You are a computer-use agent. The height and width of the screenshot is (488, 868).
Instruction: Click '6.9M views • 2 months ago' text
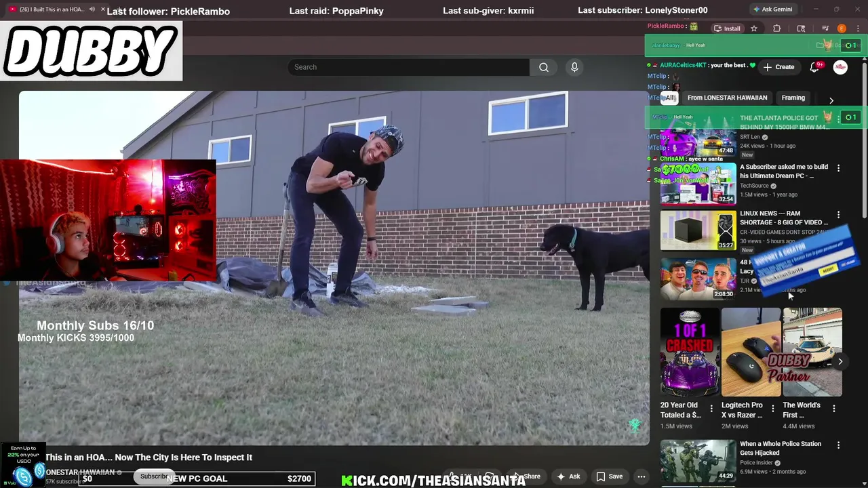(772, 472)
